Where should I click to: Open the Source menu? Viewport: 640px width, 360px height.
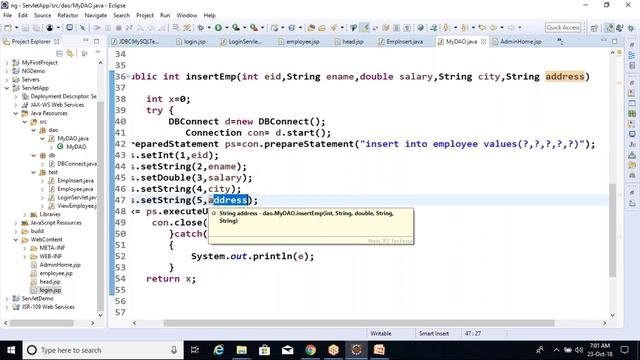(42, 15)
